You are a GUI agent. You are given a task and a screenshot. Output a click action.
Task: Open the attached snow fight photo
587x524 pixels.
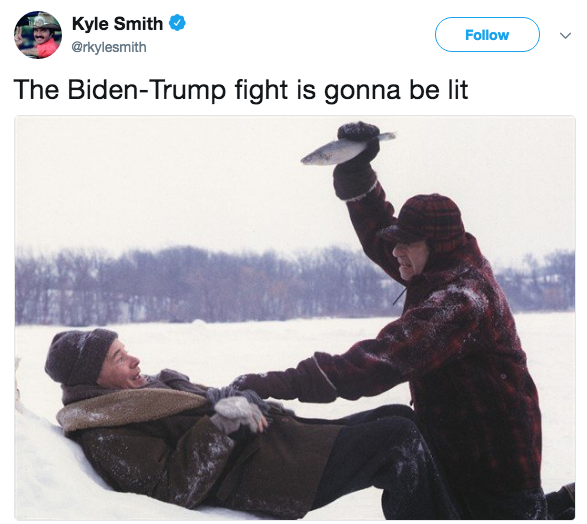pos(295,317)
